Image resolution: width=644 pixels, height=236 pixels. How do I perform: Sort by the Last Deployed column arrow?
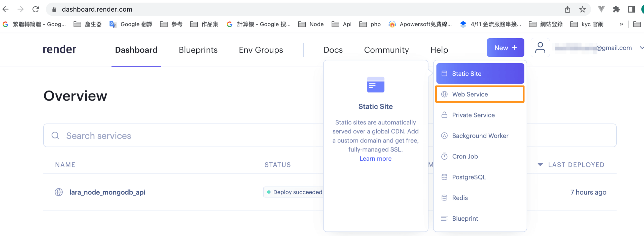pyautogui.click(x=540, y=165)
